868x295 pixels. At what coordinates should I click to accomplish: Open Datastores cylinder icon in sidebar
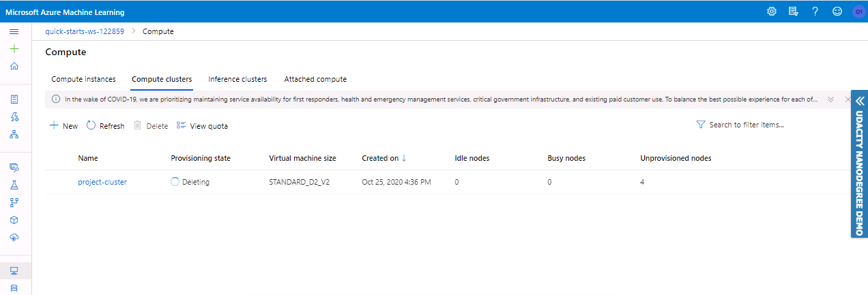point(14,288)
